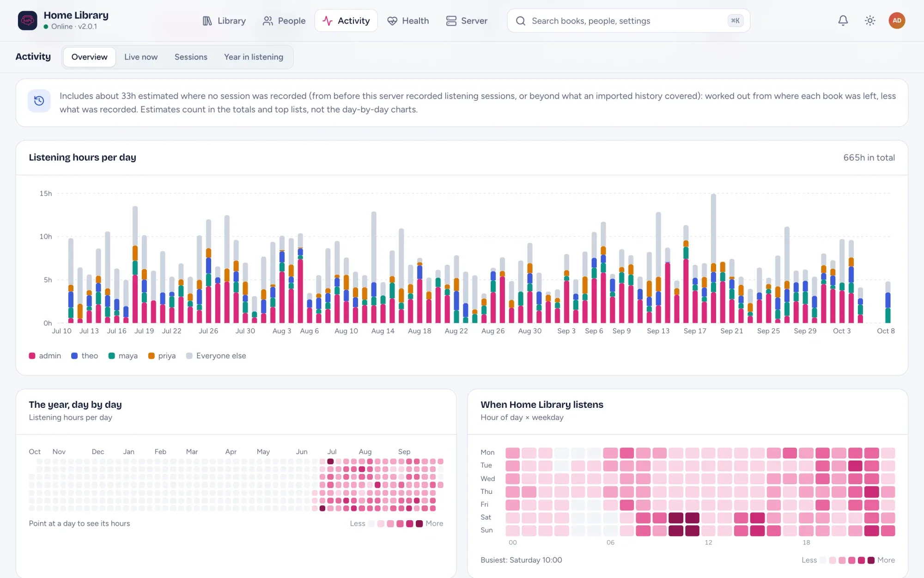This screenshot has width=924, height=578.
Task: Click 'Busiest: Saturday 10:00' text
Action: pyautogui.click(x=521, y=560)
